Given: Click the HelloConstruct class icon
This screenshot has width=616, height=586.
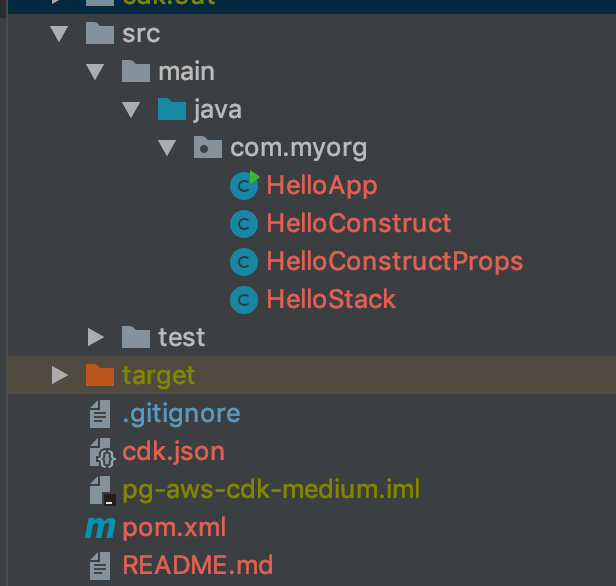Looking at the screenshot, I should point(244,224).
